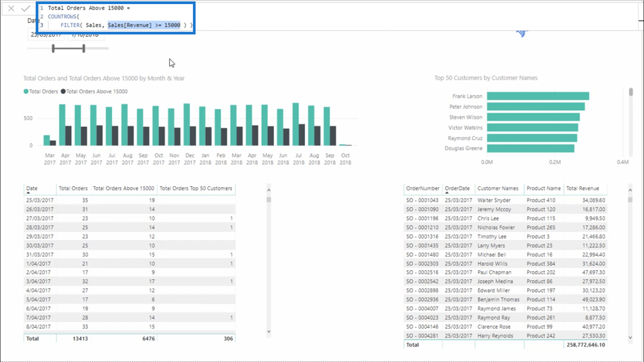This screenshot has height=362, width=644.
Task: Cancel the formula edit with X icon
Action: click(11, 8)
